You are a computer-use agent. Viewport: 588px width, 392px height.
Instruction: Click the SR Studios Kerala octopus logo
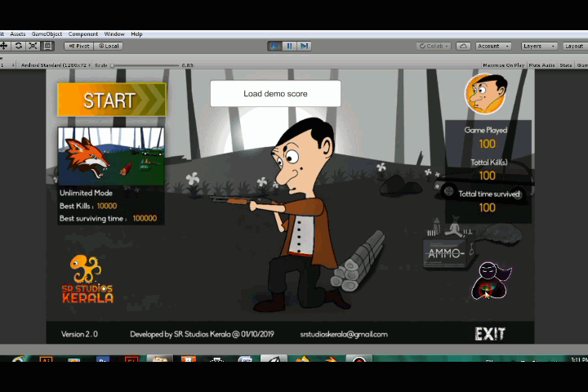(87, 279)
